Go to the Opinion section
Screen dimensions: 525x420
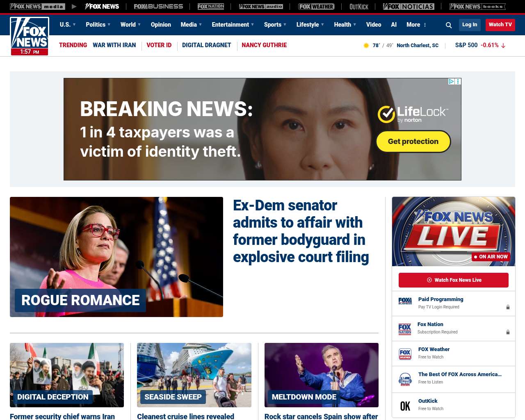pyautogui.click(x=161, y=25)
